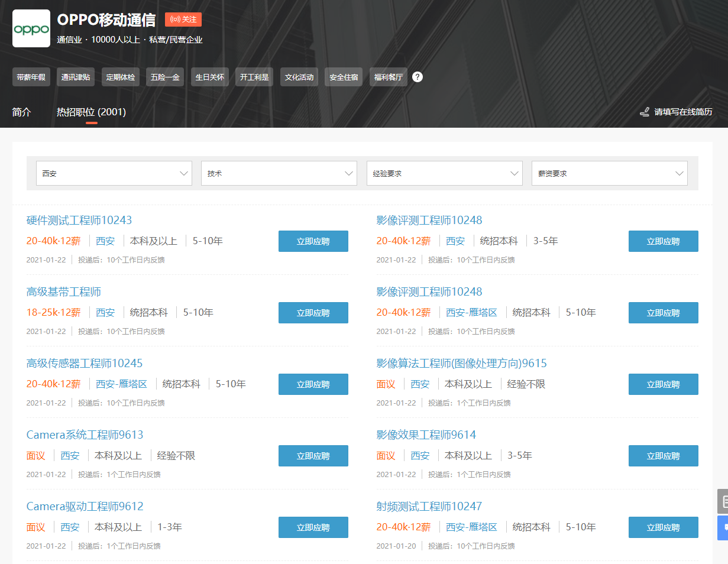This screenshot has width=728, height=564.
Task: Click the question mark help icon
Action: (x=418, y=77)
